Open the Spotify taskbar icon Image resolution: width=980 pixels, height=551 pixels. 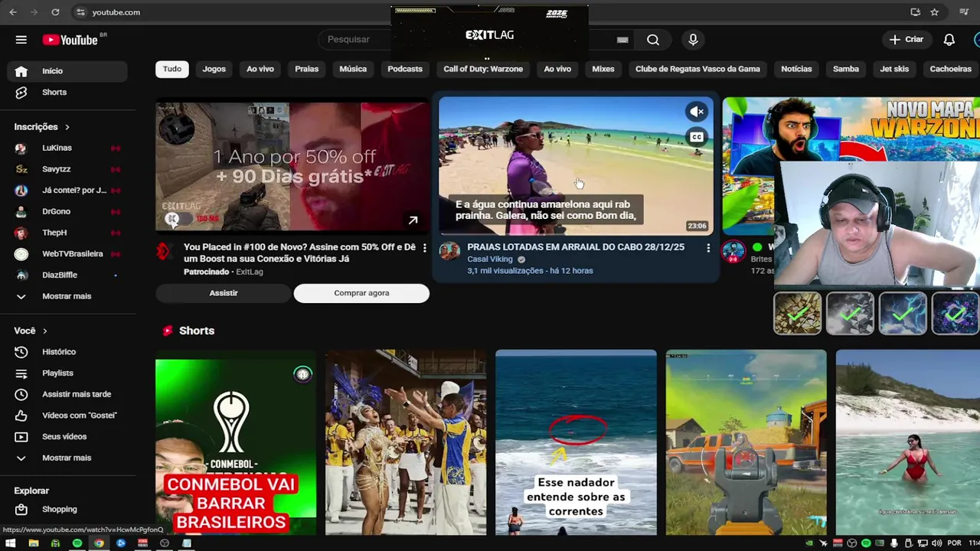(x=77, y=543)
